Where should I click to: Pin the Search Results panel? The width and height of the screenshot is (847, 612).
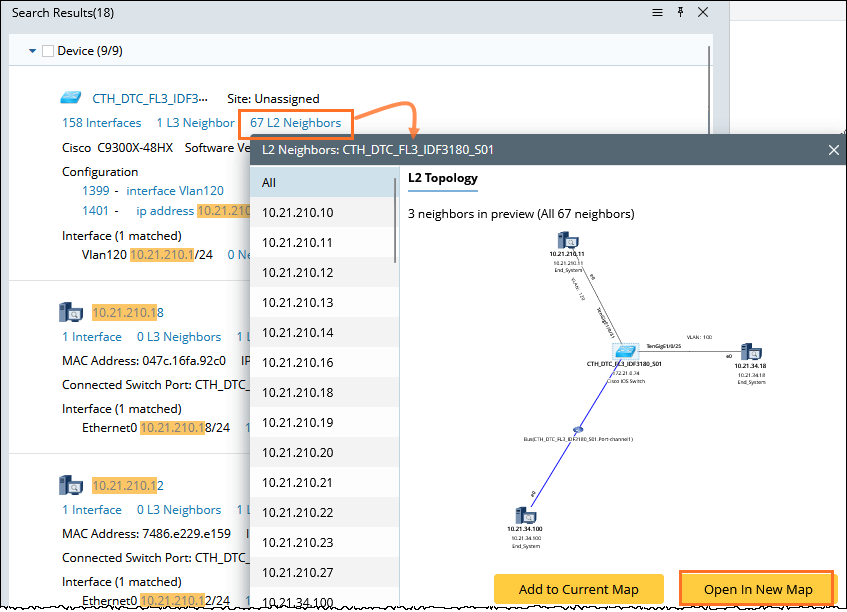click(x=680, y=12)
